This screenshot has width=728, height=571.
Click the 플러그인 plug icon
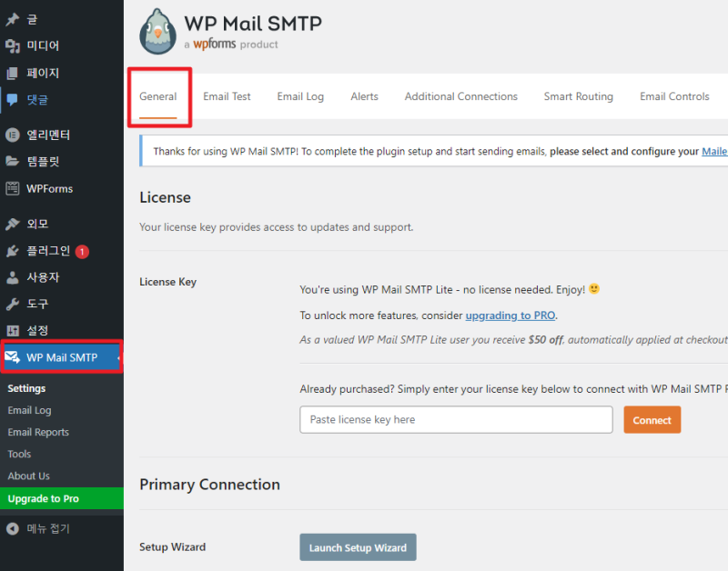pyautogui.click(x=13, y=251)
